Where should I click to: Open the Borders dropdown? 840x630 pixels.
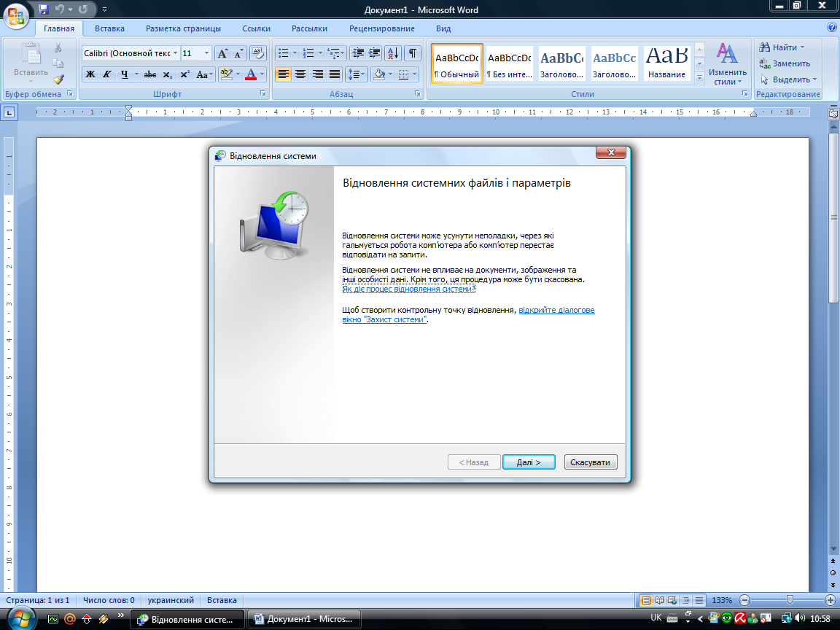coord(415,74)
